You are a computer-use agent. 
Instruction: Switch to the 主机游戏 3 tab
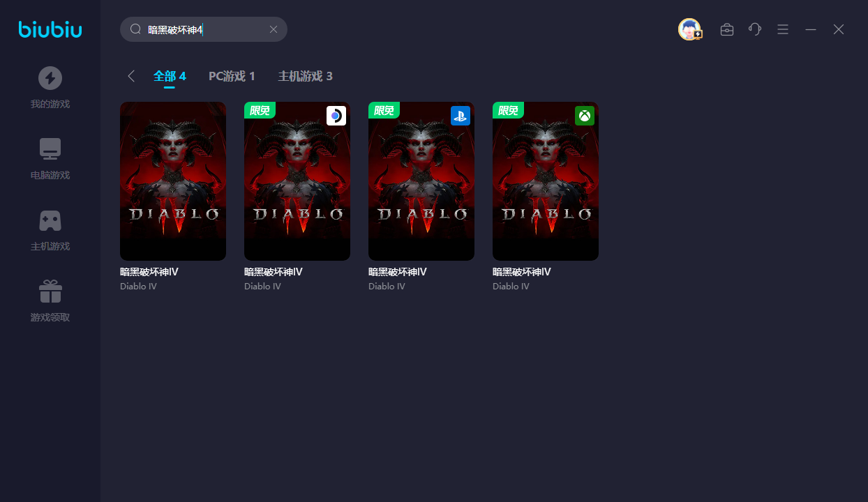305,76
